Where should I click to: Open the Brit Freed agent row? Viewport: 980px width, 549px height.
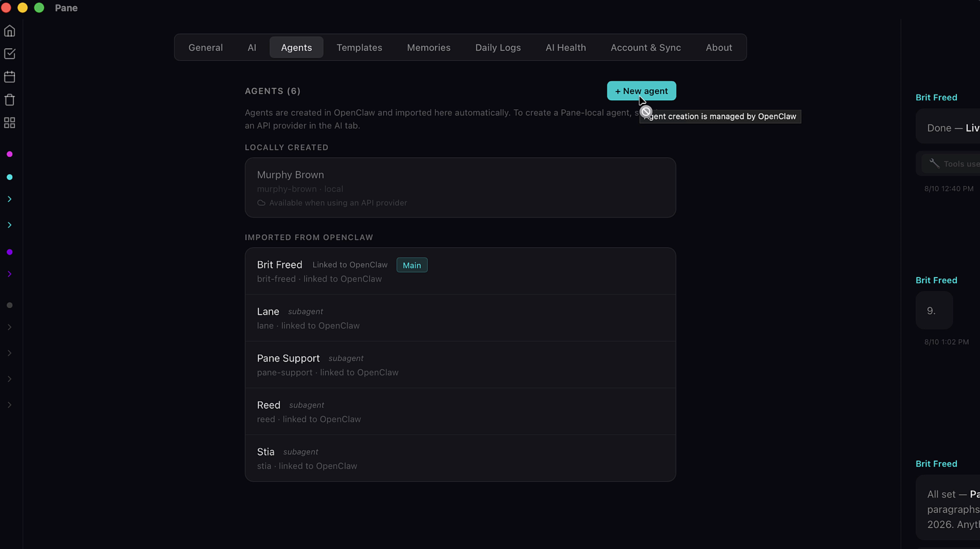pyautogui.click(x=460, y=271)
